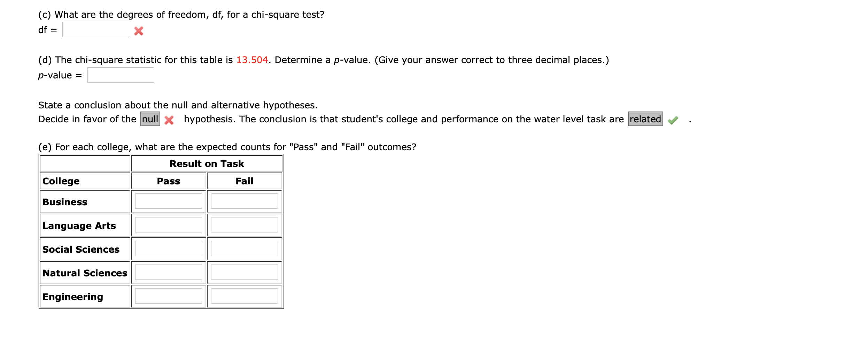
Task: Click the Result on Task table header
Action: pos(207,163)
